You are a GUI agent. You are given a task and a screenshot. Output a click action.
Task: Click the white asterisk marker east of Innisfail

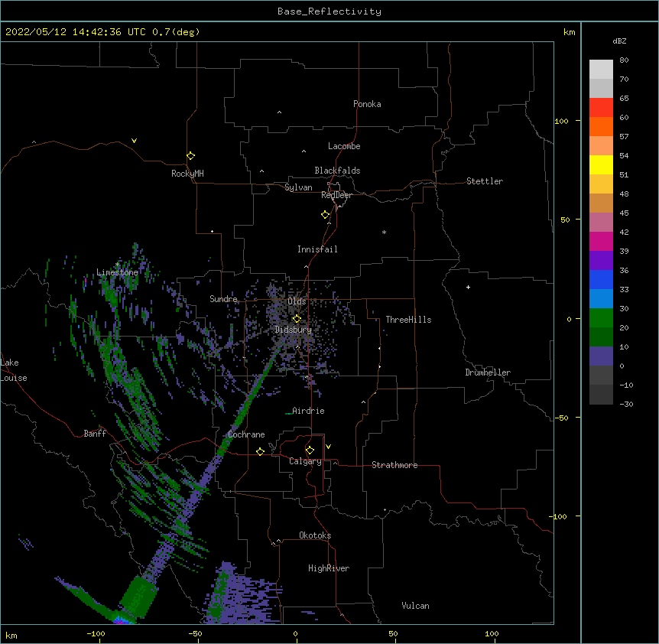coord(384,232)
